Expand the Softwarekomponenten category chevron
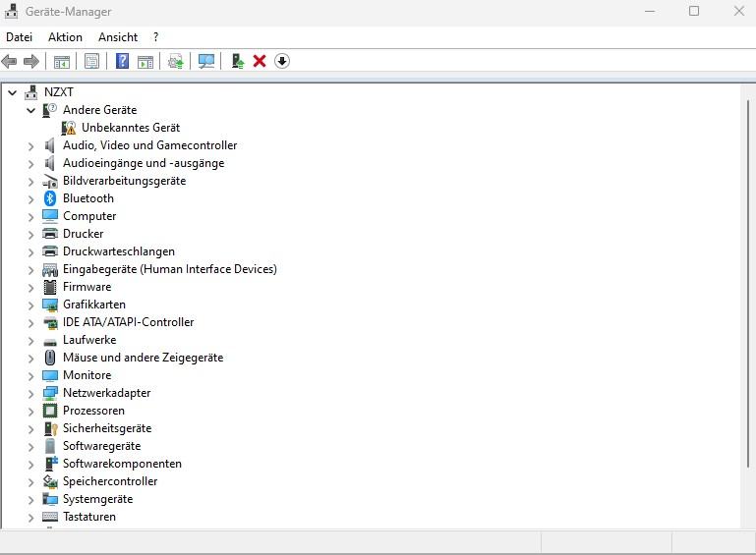Image resolution: width=756 pixels, height=555 pixels. click(x=30, y=465)
